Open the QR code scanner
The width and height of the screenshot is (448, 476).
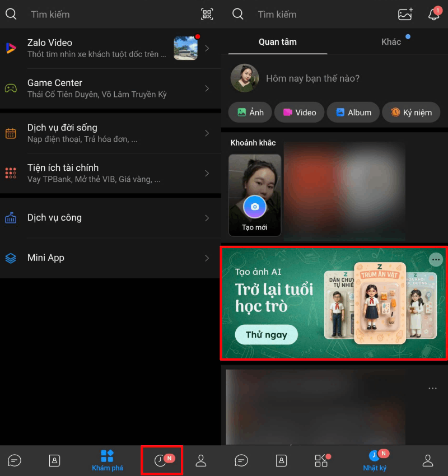tap(207, 15)
